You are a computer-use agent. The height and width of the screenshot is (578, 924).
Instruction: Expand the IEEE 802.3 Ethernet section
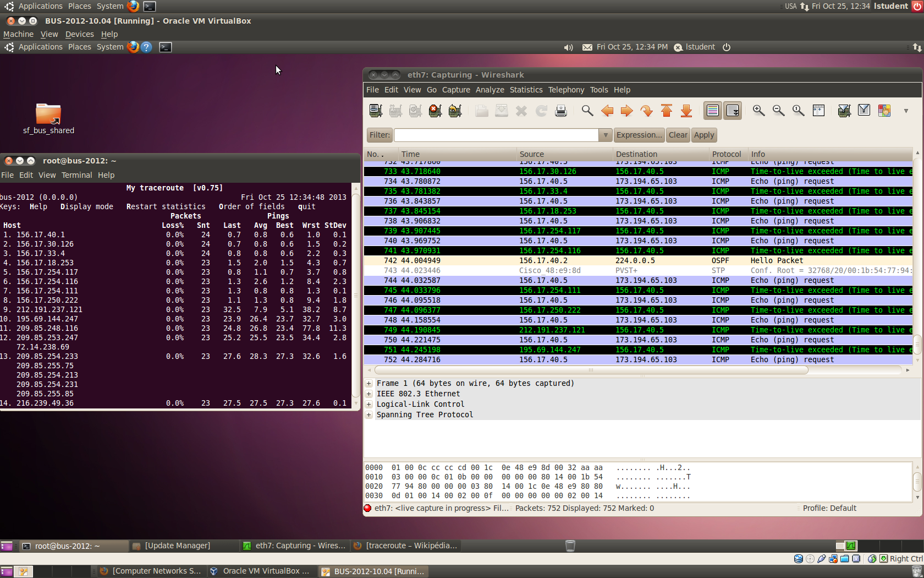pos(369,394)
